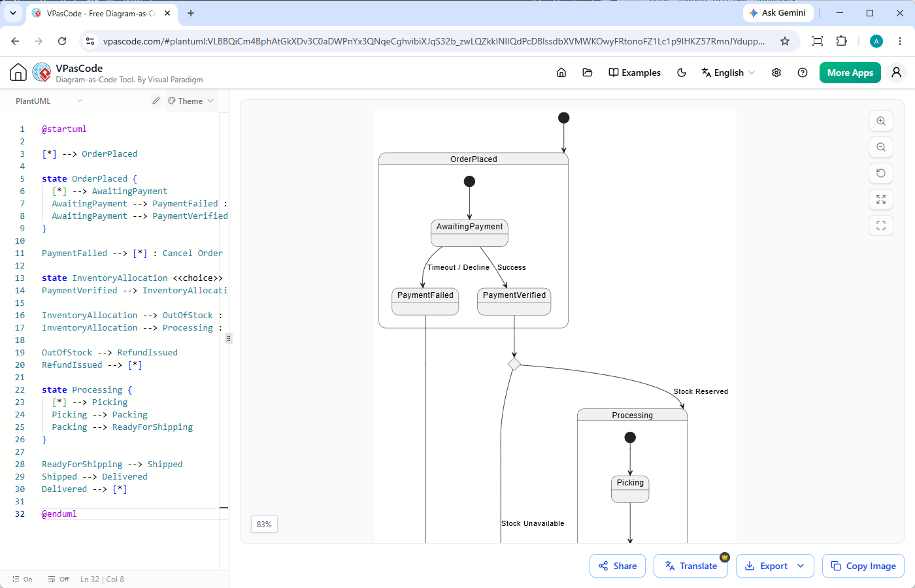Viewport: 915px width, 588px height.
Task: Toggle dark mode moon icon
Action: coord(682,73)
